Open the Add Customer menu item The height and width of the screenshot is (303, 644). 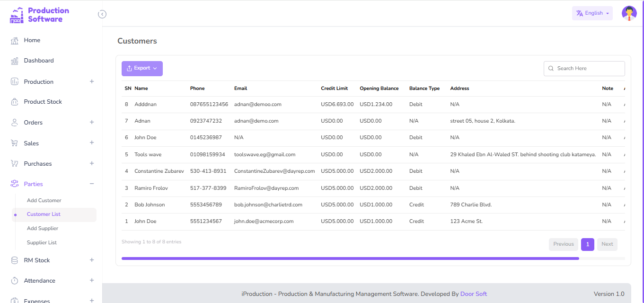pyautogui.click(x=44, y=201)
